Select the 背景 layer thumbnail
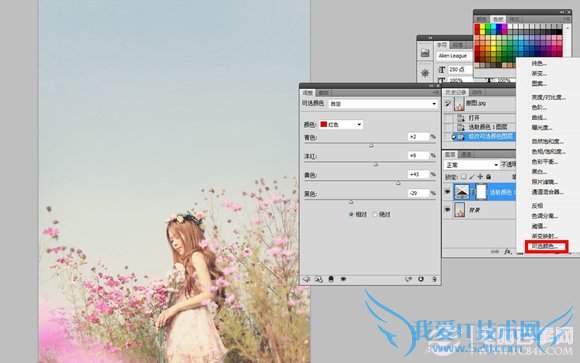This screenshot has width=580, height=363. point(460,210)
